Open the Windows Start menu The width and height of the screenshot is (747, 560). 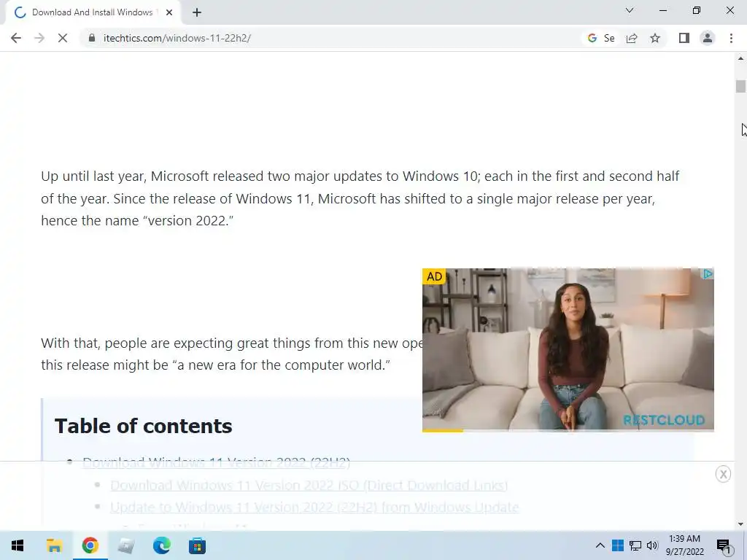[18, 545]
